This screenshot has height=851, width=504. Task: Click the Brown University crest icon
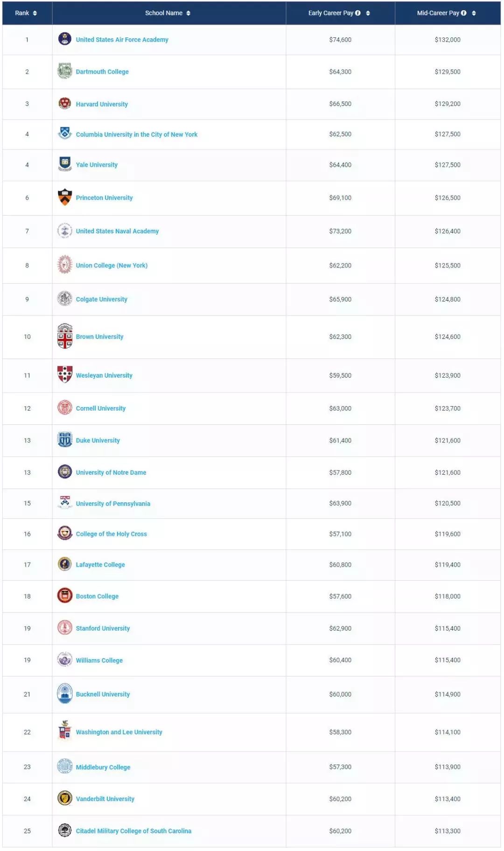tap(65, 336)
